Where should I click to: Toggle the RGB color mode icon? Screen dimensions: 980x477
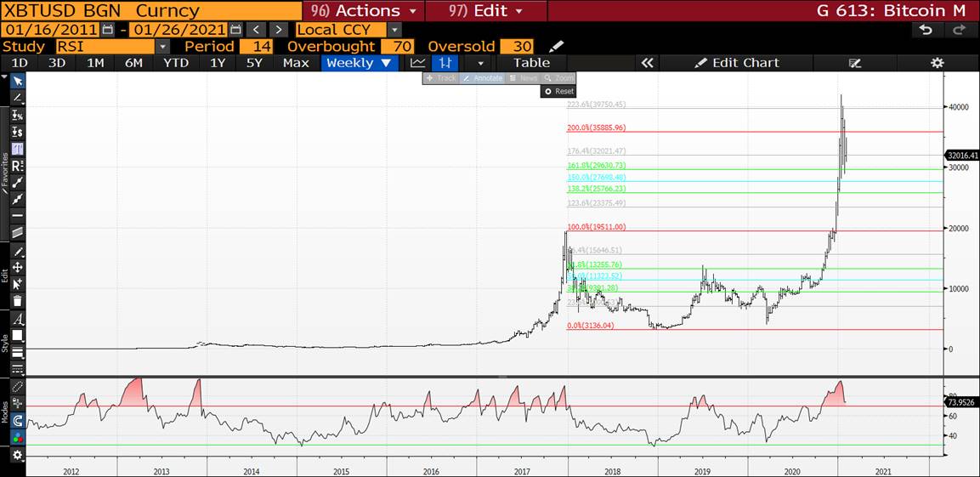coord(18,436)
